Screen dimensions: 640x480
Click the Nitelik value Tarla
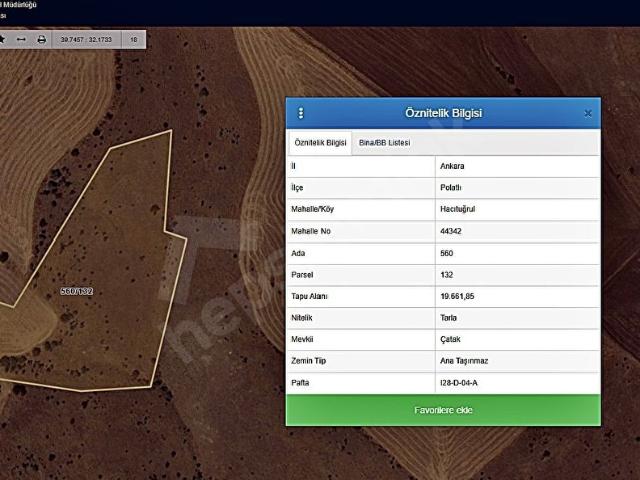tap(448, 318)
